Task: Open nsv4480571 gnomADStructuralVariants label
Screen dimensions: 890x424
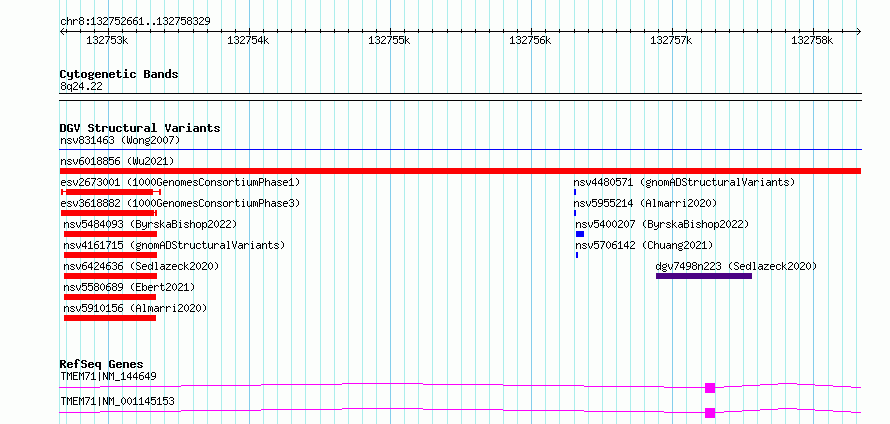Action: (684, 182)
